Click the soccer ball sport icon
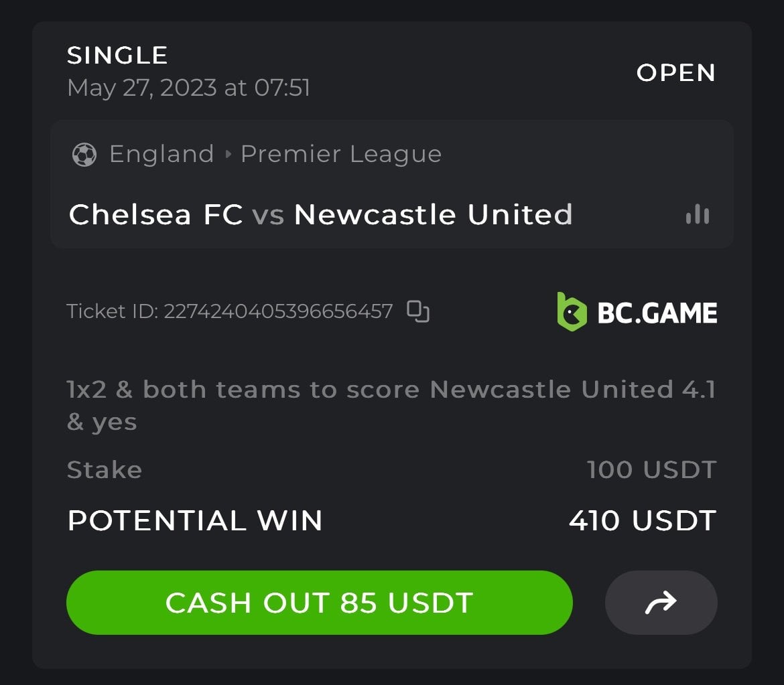784x685 pixels. coord(84,155)
